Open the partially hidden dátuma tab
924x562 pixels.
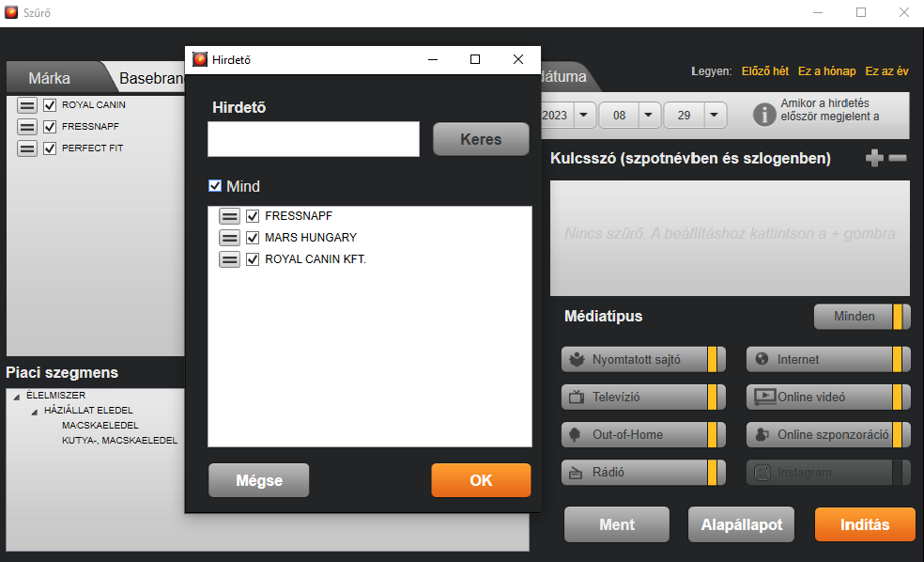point(564,77)
